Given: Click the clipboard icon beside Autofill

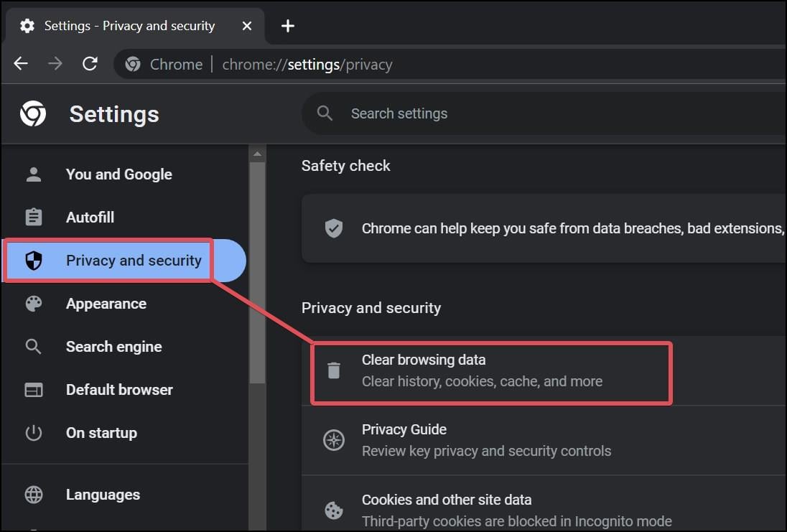Looking at the screenshot, I should click(34, 218).
